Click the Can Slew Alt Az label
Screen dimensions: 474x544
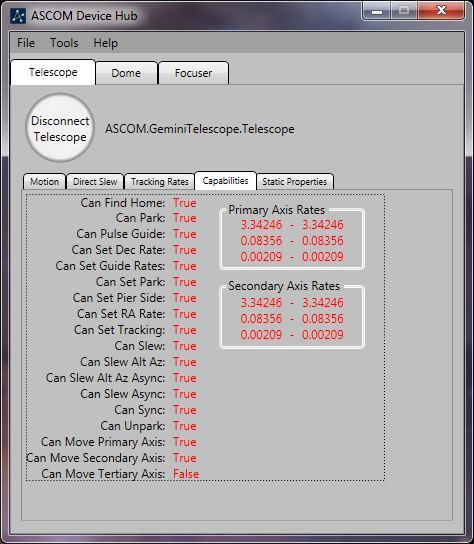[122, 362]
